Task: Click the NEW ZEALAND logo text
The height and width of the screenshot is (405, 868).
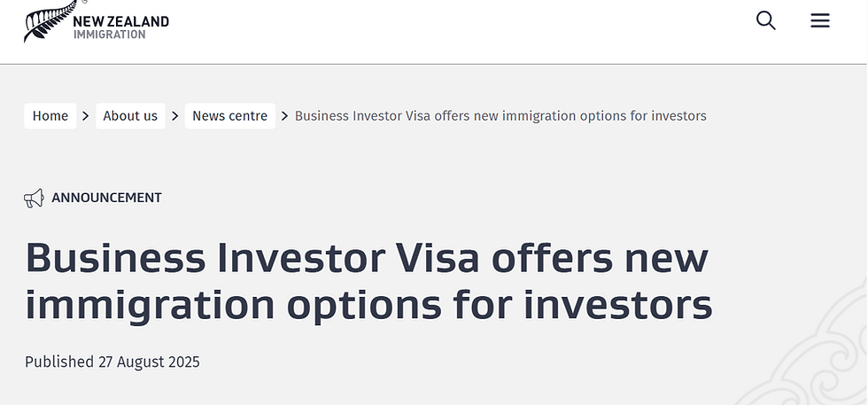Action: click(x=121, y=20)
